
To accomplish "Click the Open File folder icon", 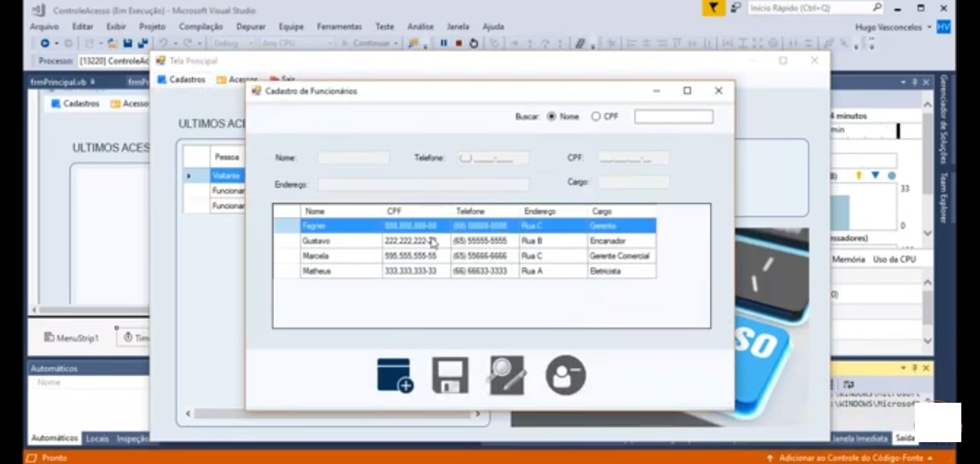I will click(x=113, y=43).
